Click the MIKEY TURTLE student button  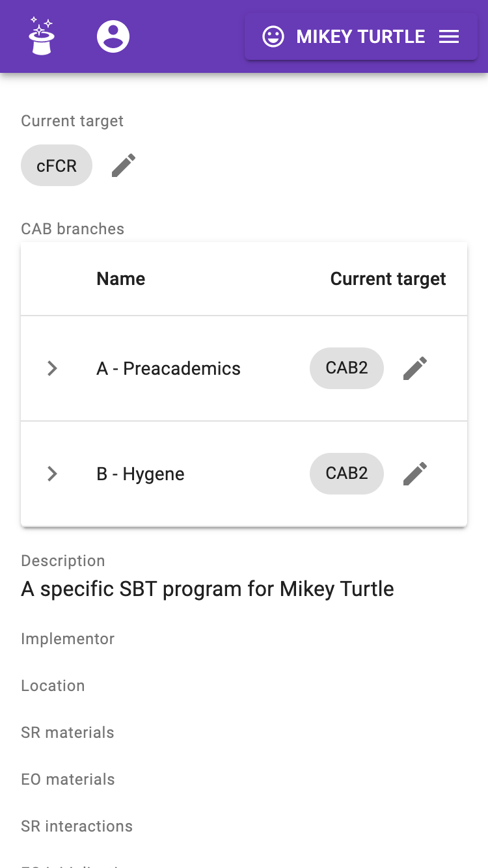coord(360,36)
